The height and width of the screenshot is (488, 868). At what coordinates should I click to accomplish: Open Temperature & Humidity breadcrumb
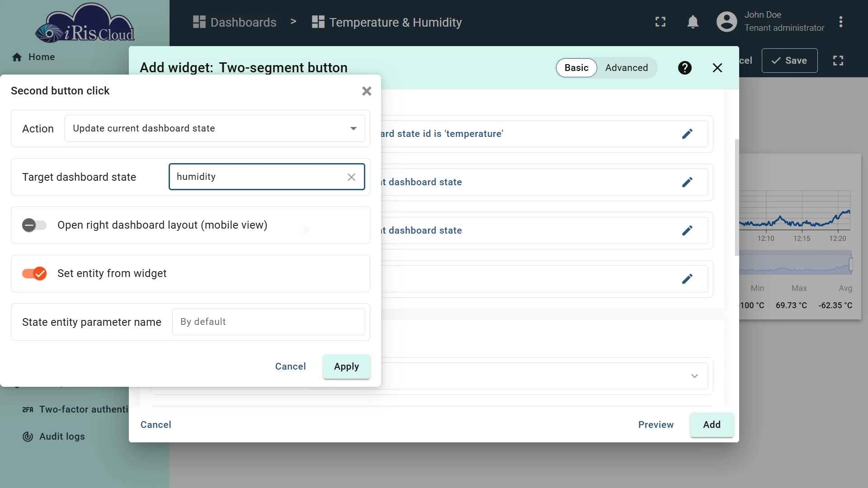pyautogui.click(x=387, y=22)
